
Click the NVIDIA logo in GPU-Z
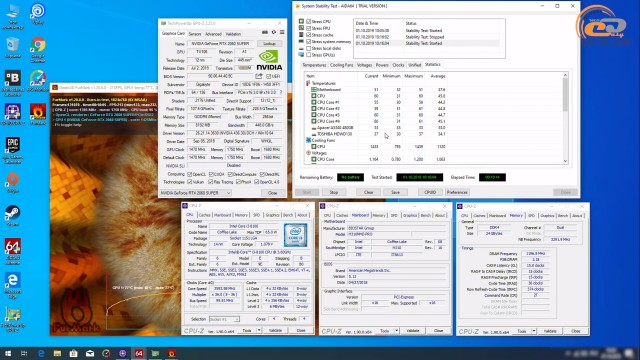click(x=269, y=60)
